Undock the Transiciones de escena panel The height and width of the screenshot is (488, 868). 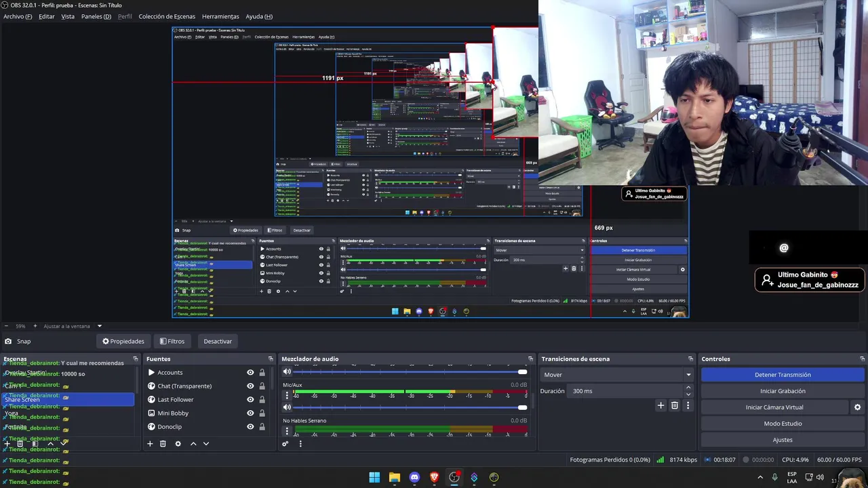[x=690, y=359]
